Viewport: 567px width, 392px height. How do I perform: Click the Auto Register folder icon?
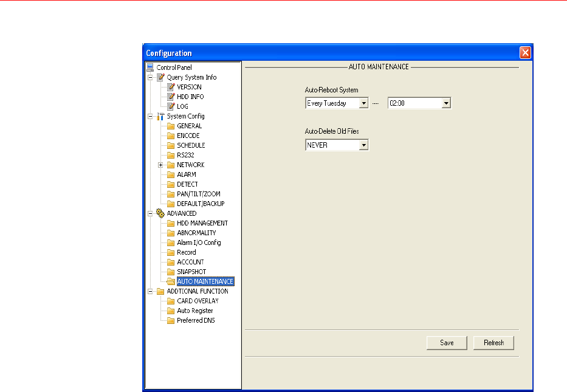171,311
